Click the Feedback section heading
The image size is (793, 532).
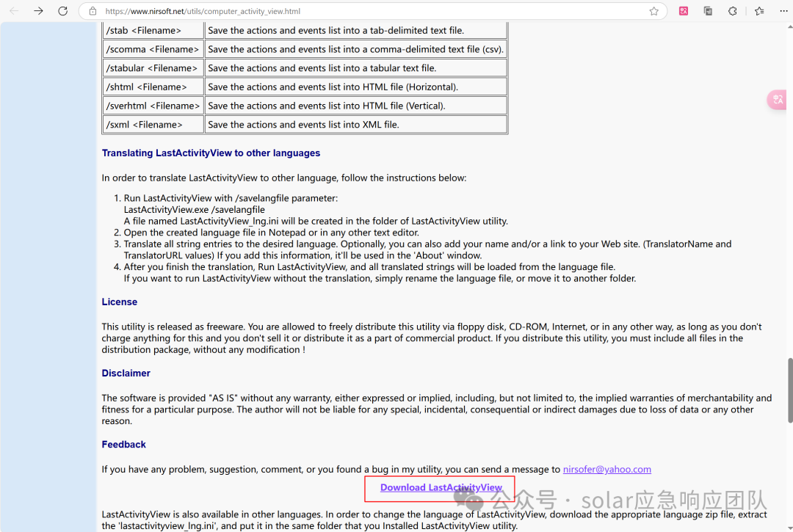[123, 444]
